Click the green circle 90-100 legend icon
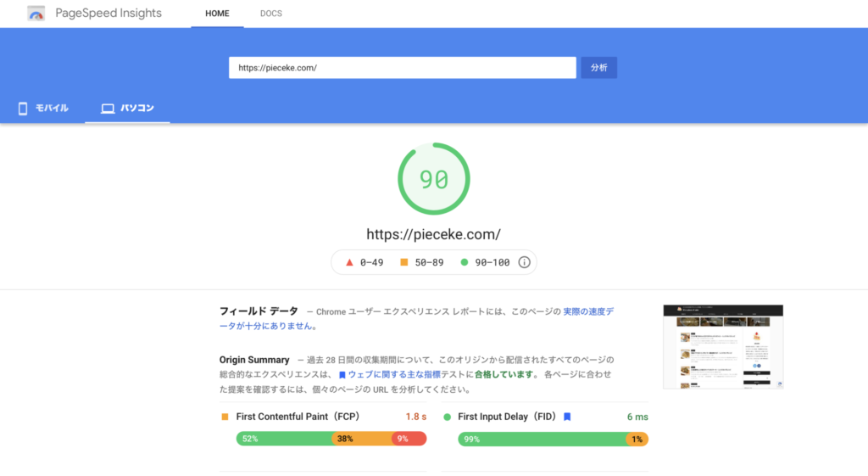 coord(465,262)
